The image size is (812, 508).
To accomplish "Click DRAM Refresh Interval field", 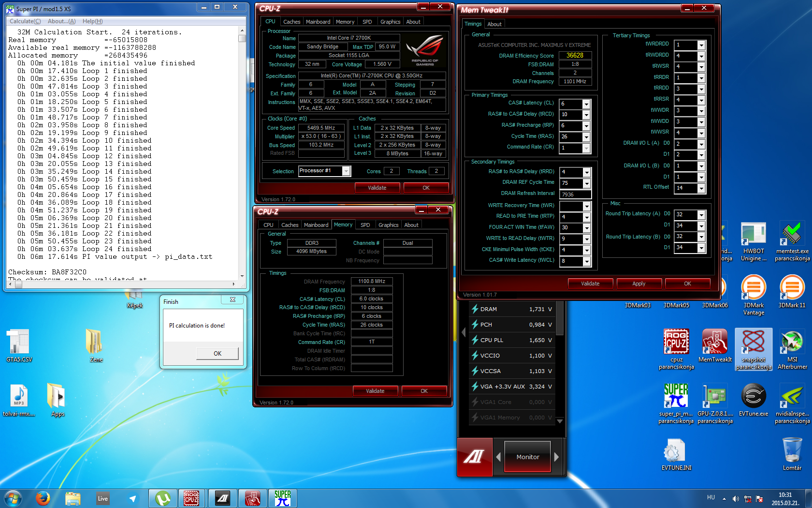I will pos(575,194).
